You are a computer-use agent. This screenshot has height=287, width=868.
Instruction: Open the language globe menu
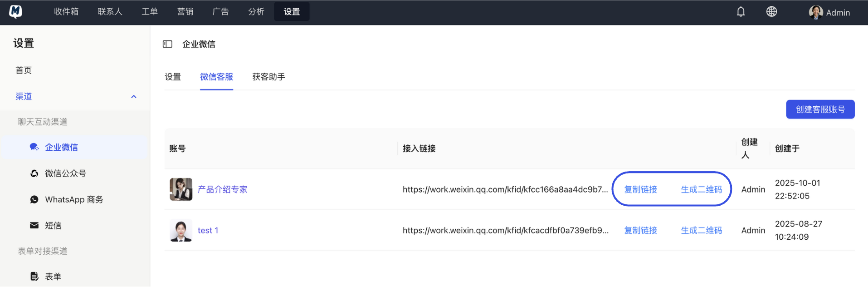[x=771, y=12]
